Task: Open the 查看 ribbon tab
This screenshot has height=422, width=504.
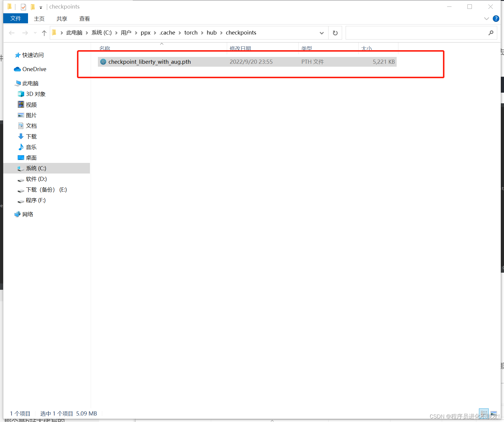Action: click(85, 19)
